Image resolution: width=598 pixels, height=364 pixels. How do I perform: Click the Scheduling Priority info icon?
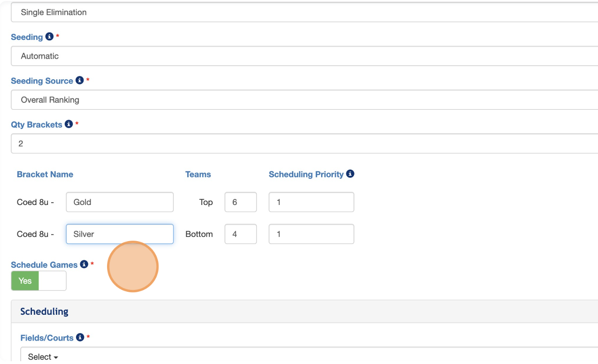click(x=350, y=174)
